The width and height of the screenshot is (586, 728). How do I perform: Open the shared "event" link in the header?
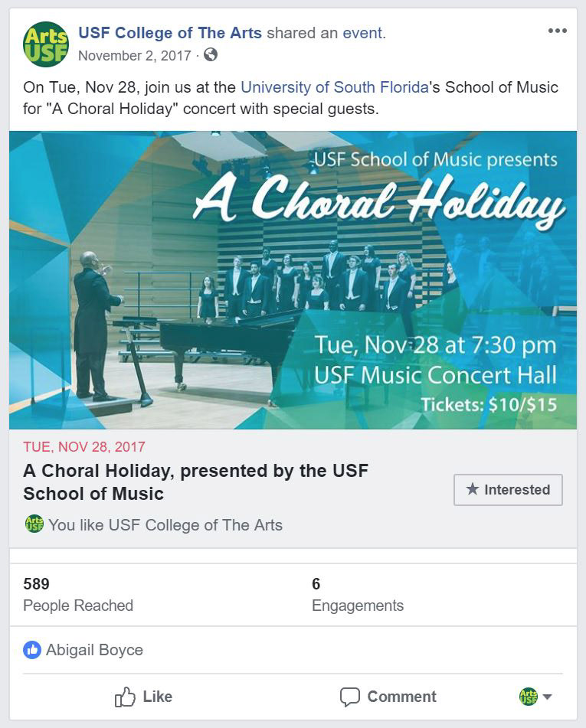(x=362, y=33)
